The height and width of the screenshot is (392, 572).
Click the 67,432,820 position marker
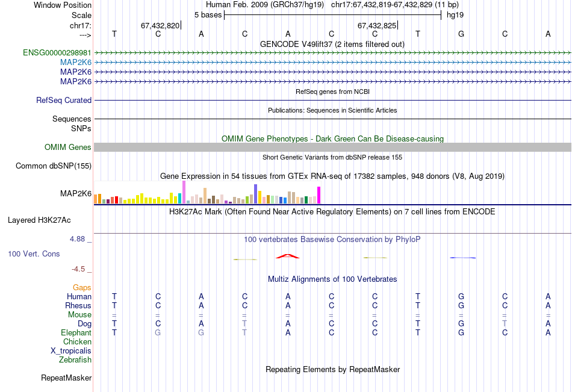coord(161,26)
